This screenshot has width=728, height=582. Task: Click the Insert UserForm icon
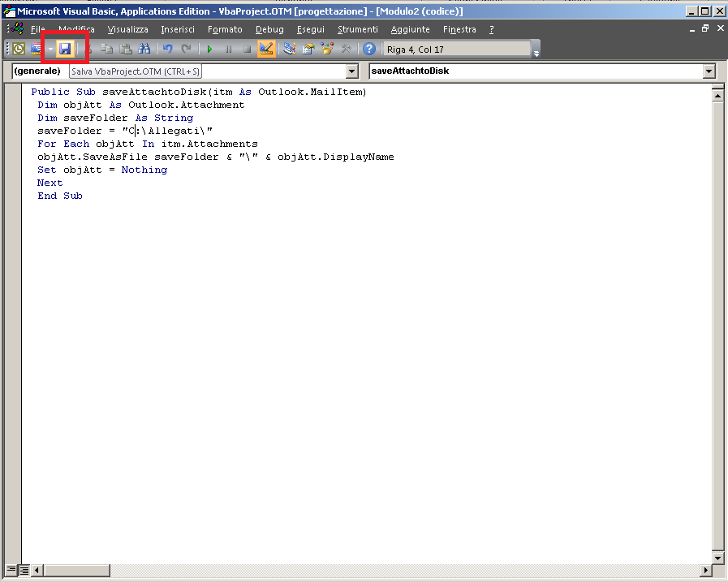[37, 49]
